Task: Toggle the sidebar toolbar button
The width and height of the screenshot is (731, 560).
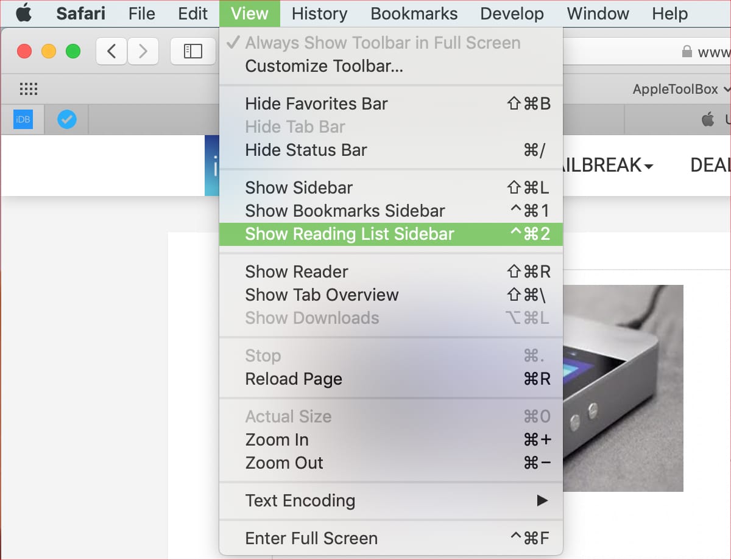Action: point(193,51)
